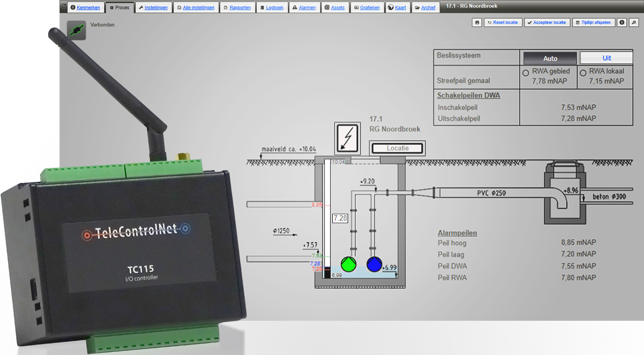Click the blue pump symbol
644x355 pixels.
click(374, 264)
